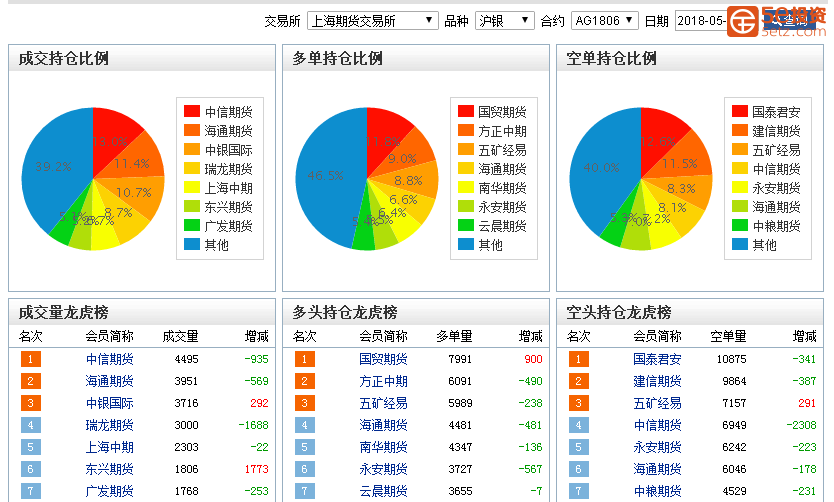Select the 增减 value 1773 for 东兴期货
The width and height of the screenshot is (834, 502).
(256, 469)
